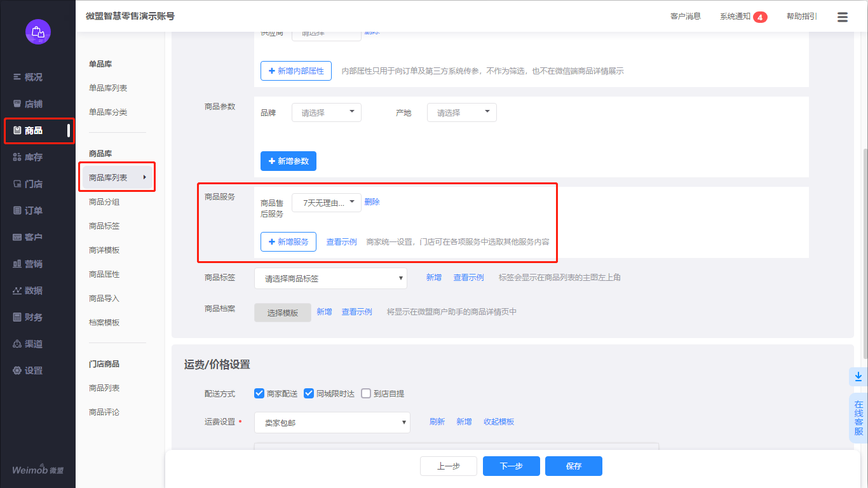The width and height of the screenshot is (868, 488).
Task: Open 设置 settings in sidebar
Action: [28, 370]
